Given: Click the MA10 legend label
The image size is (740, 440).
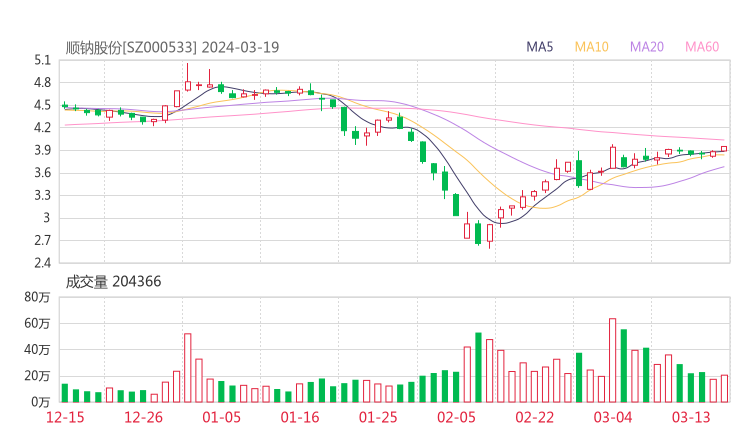Looking at the screenshot, I should 591,47.
